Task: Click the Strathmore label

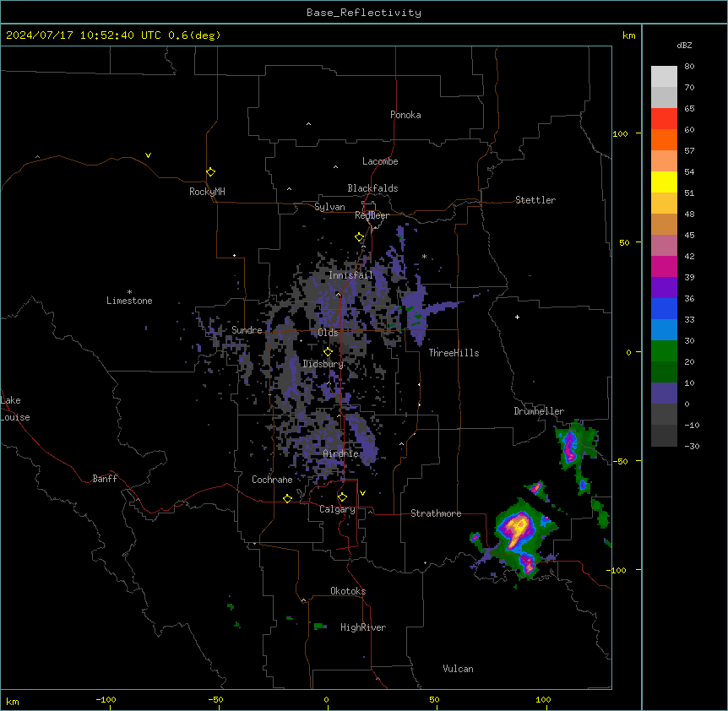Action: (x=436, y=513)
